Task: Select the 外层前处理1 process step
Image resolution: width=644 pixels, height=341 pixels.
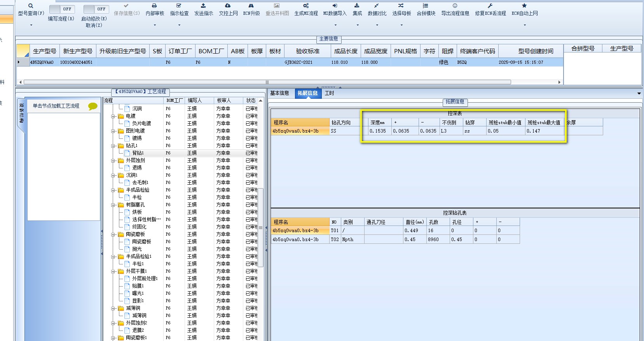Action: 145,279
